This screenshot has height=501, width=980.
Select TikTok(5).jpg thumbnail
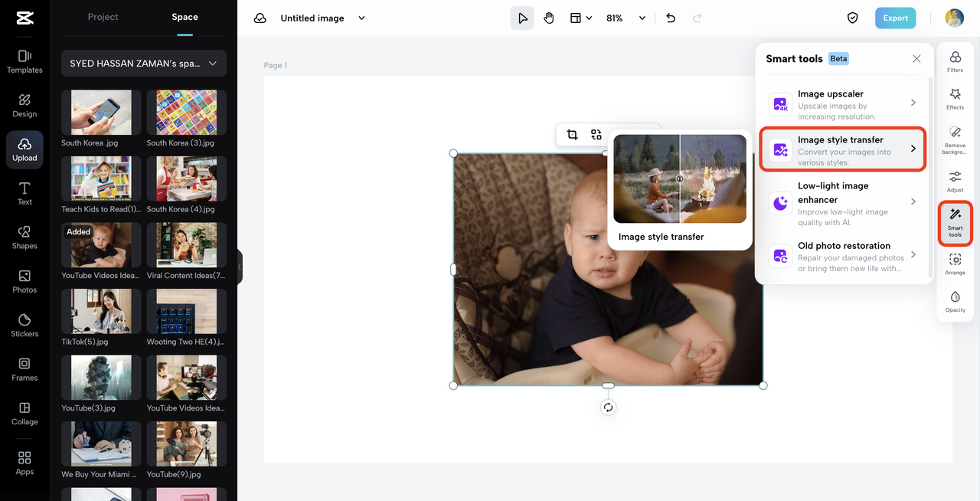pyautogui.click(x=101, y=312)
